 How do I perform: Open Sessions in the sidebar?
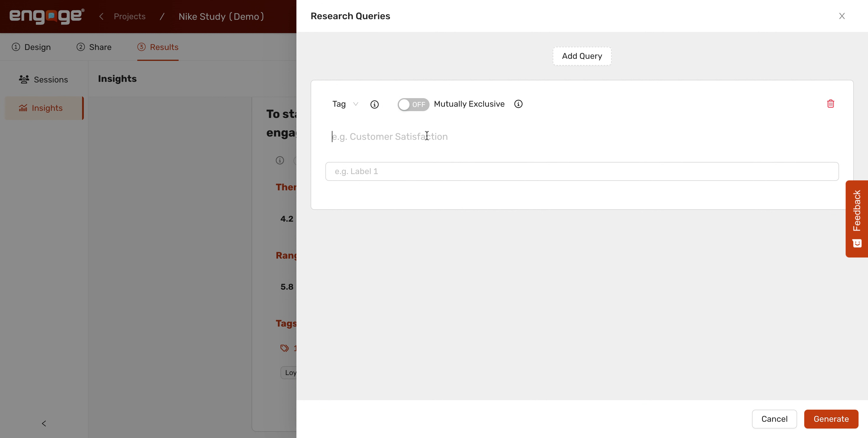(43, 80)
